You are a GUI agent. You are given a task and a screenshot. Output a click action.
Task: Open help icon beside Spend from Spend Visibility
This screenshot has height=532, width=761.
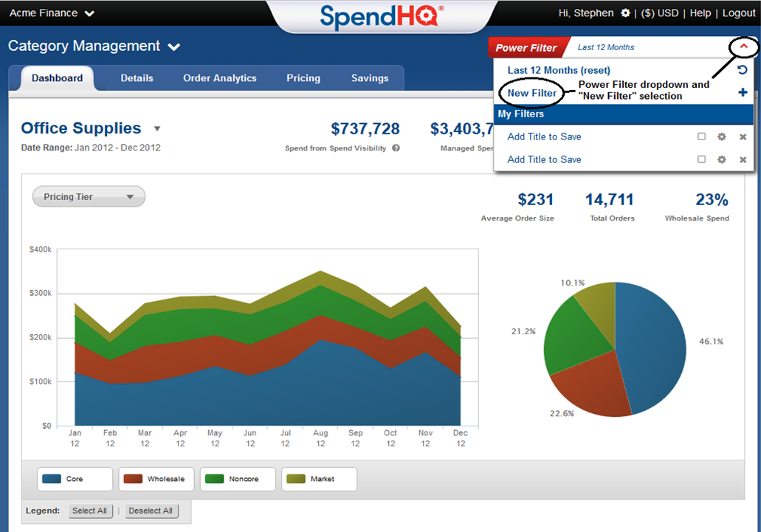click(396, 148)
